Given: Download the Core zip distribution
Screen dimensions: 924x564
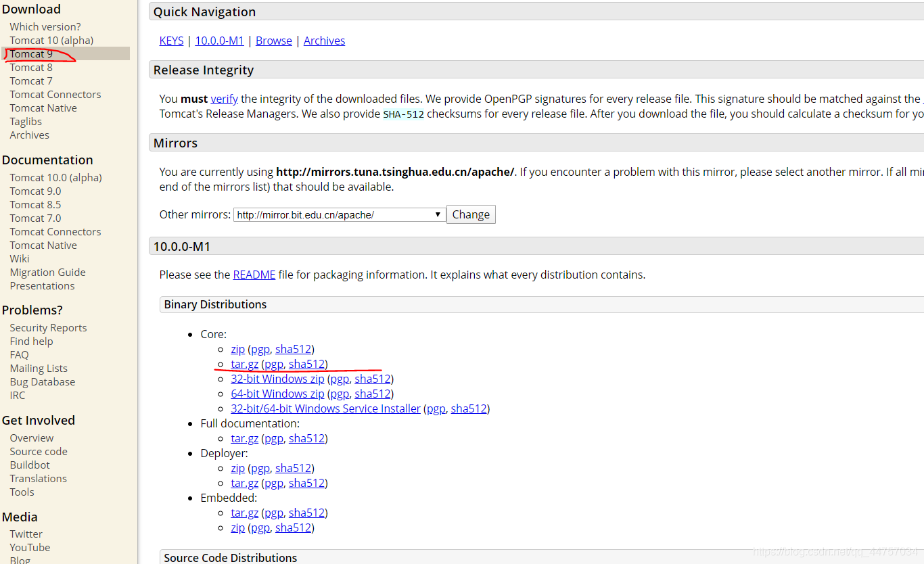Looking at the screenshot, I should (237, 349).
